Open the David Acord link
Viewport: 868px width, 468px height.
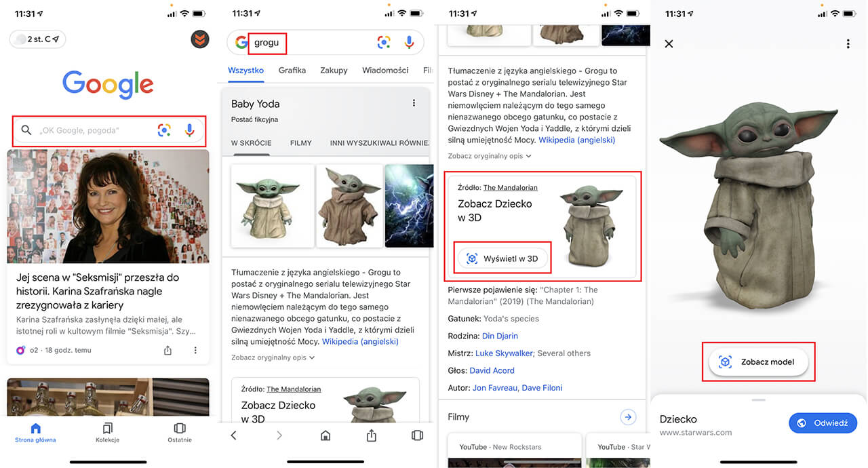[x=492, y=370]
